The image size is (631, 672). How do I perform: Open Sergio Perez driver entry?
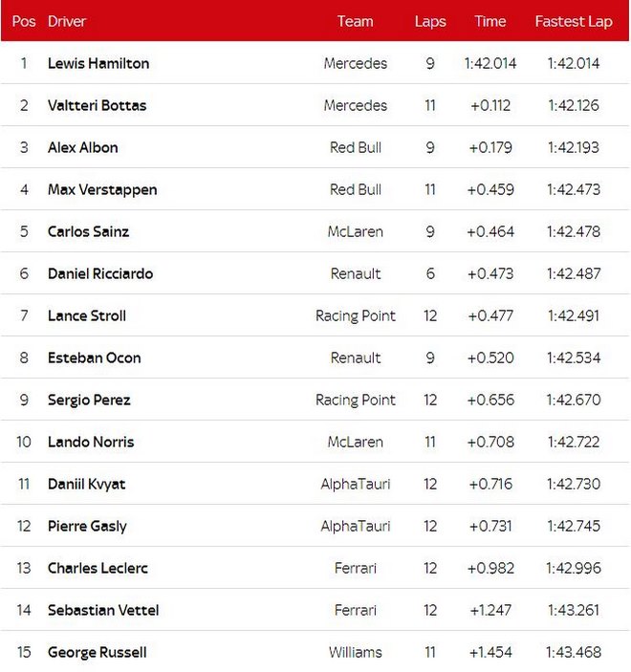(x=89, y=400)
